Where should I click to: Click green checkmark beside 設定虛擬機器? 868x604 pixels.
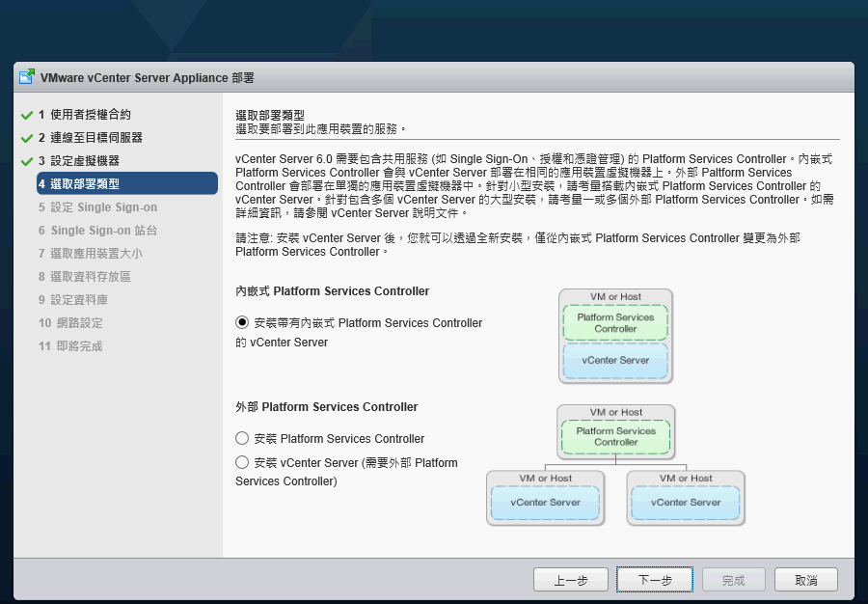point(27,162)
